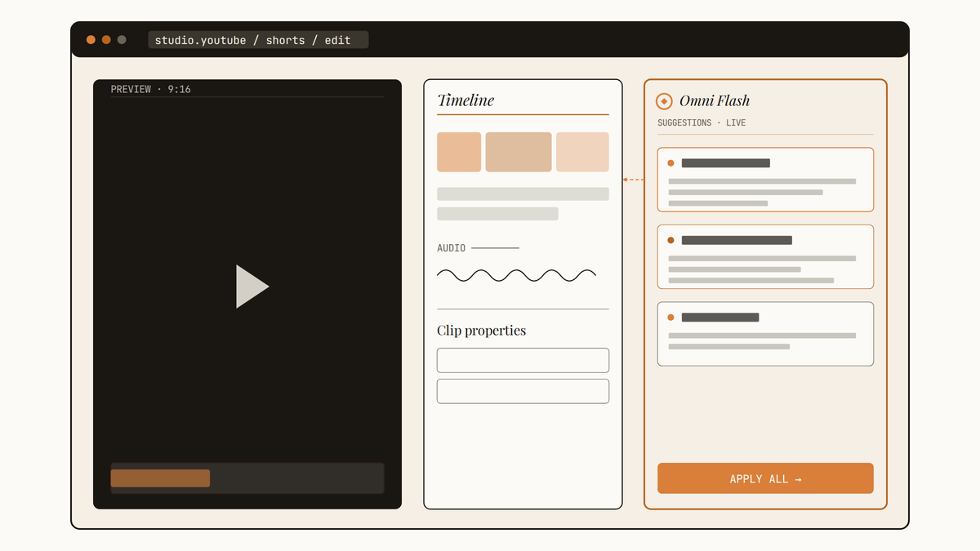Image resolution: width=980 pixels, height=551 pixels.
Task: Click the second Clip properties input field
Action: pyautogui.click(x=523, y=391)
